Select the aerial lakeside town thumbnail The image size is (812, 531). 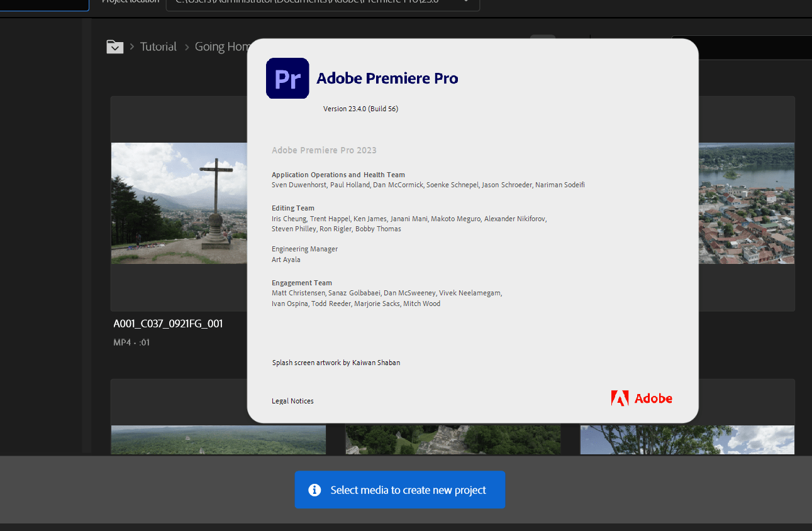point(747,203)
